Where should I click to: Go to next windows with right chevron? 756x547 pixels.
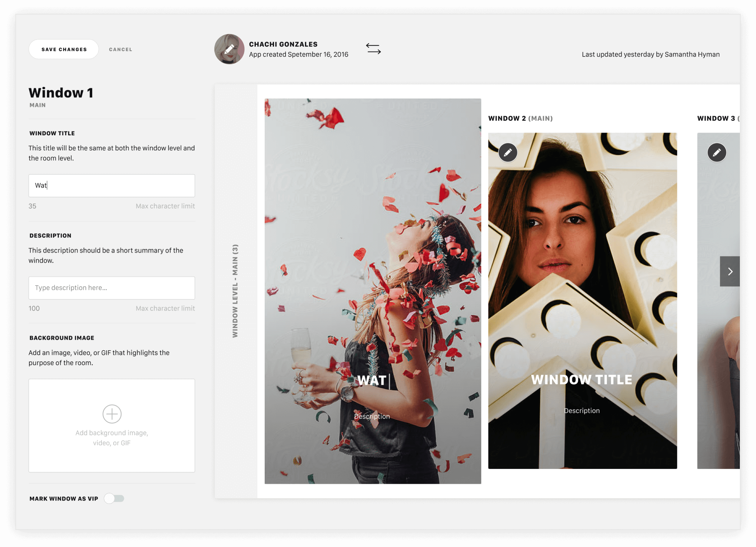click(x=729, y=271)
